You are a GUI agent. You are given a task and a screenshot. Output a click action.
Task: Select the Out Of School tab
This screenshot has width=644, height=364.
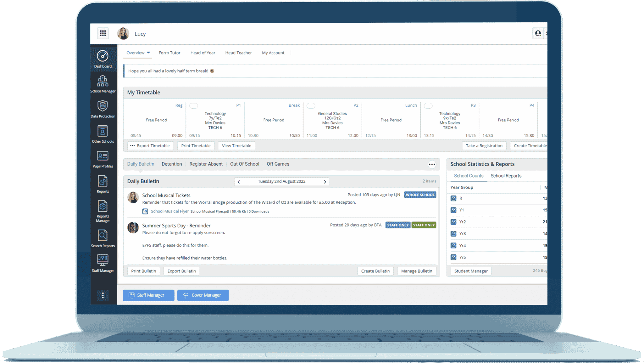(245, 164)
